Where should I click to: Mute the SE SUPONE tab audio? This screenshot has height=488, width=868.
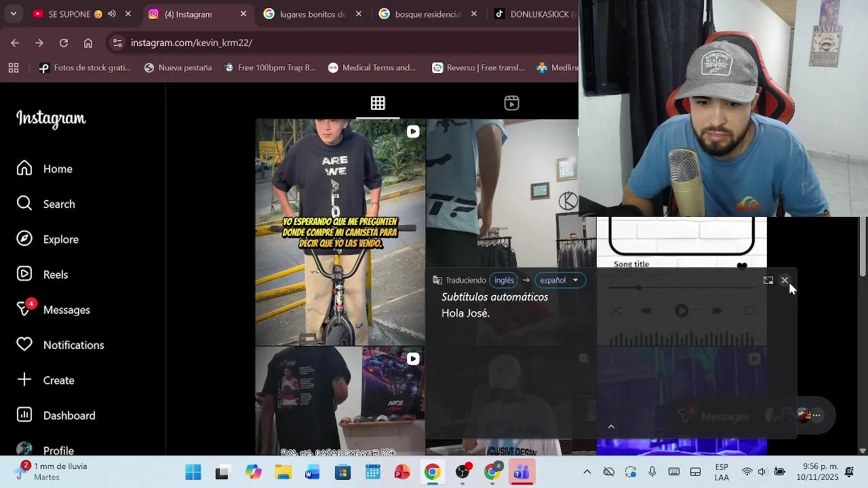[112, 14]
